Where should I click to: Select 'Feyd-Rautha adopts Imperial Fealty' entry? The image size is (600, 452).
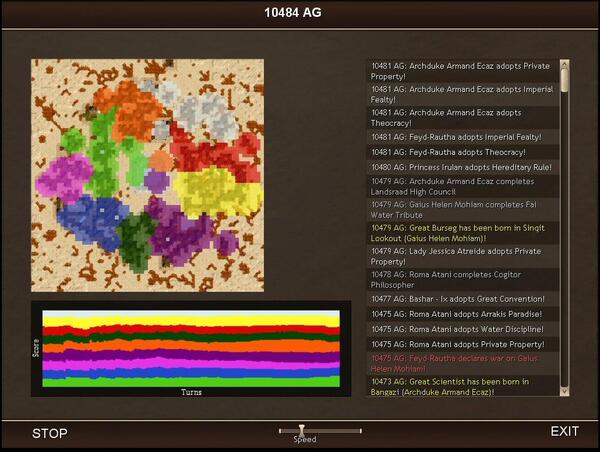tap(463, 137)
